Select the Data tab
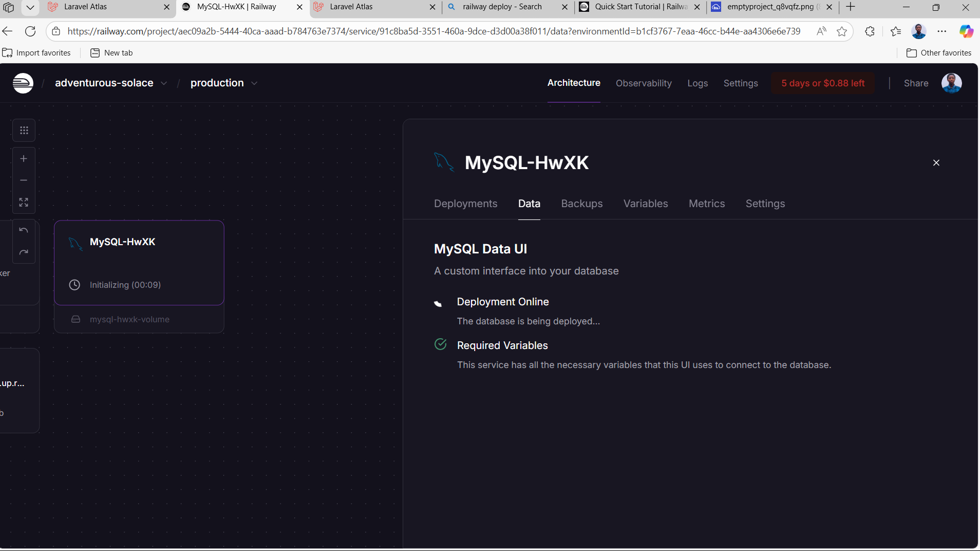Viewport: 980px width, 551px height. tap(529, 204)
